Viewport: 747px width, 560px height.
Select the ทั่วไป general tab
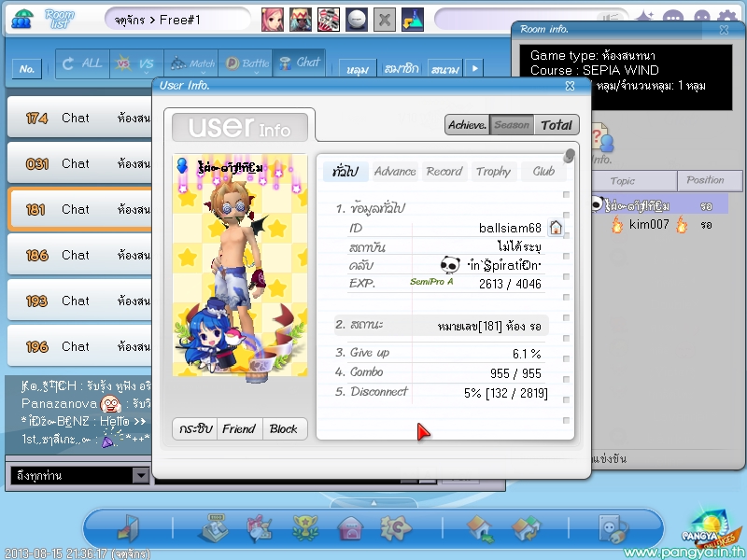point(345,172)
